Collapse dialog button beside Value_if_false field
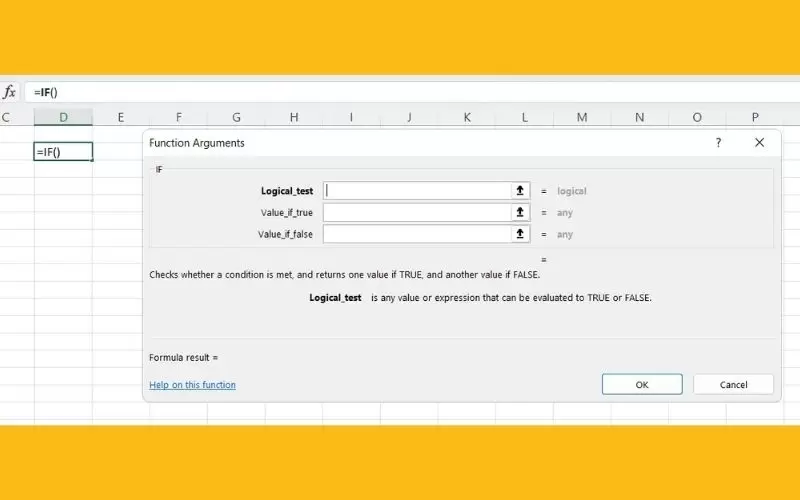 520,234
